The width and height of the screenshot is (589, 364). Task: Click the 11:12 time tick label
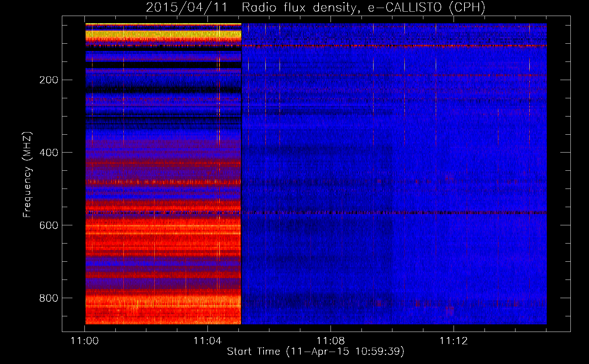coord(454,341)
